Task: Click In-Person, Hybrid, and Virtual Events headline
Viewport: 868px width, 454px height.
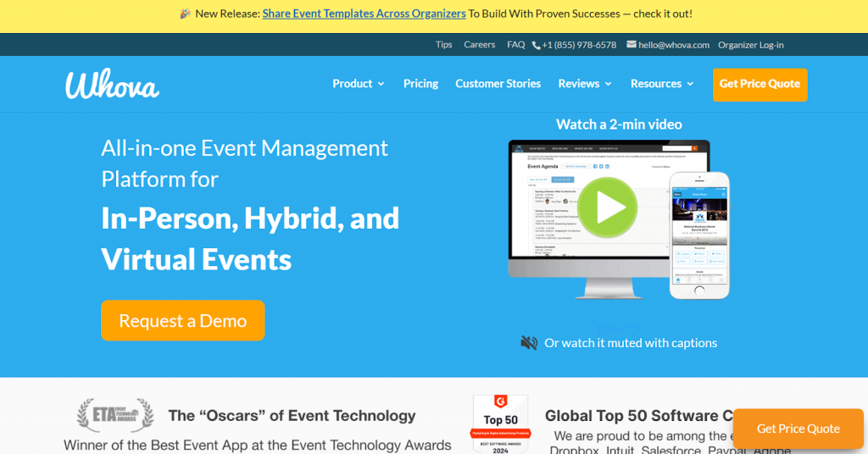Action: pyautogui.click(x=250, y=239)
